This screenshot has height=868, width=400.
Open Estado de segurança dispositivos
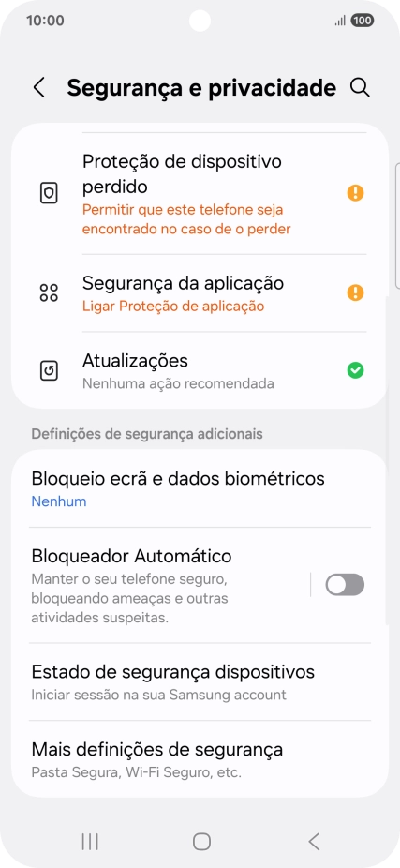200,682
